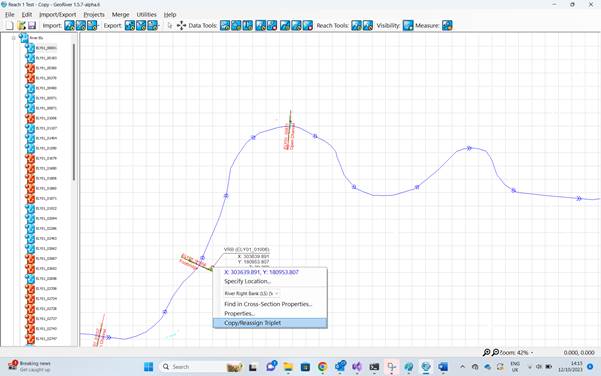This screenshot has height=376, width=601.
Task: Open the Help menu
Action: [170, 15]
